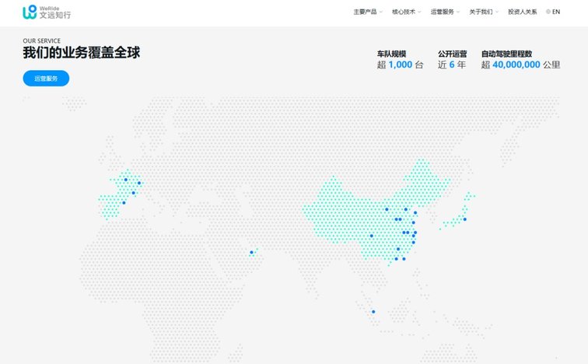This screenshot has width=588, height=364.
Task: Expand the 关于我们 navigation menu
Action: click(x=484, y=12)
